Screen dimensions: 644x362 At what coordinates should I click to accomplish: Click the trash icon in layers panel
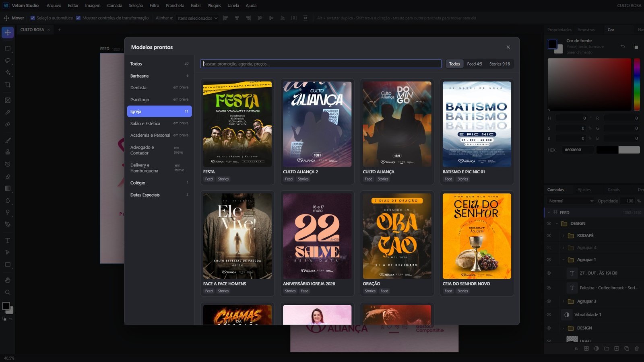click(637, 349)
